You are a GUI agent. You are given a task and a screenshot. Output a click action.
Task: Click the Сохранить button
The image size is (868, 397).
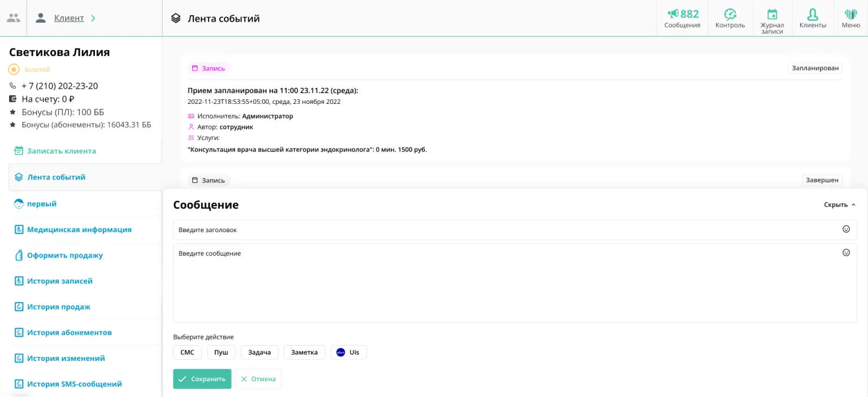point(202,379)
